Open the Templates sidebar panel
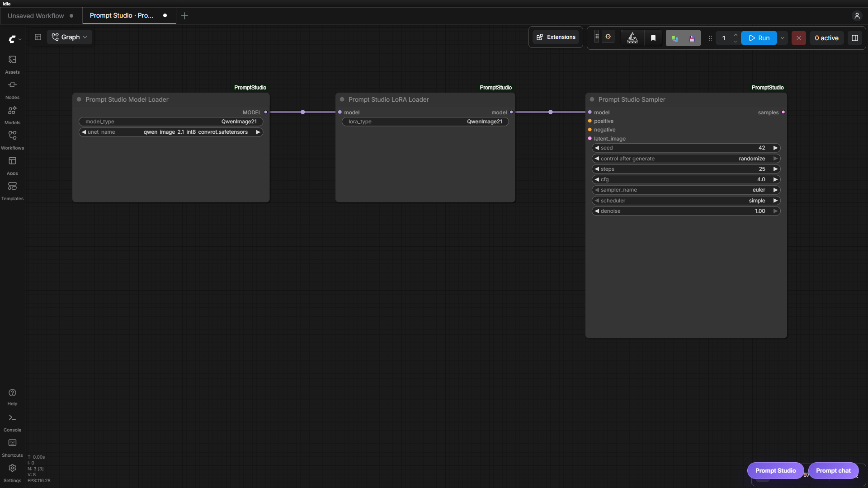Screen dimensions: 868x488 [12, 191]
